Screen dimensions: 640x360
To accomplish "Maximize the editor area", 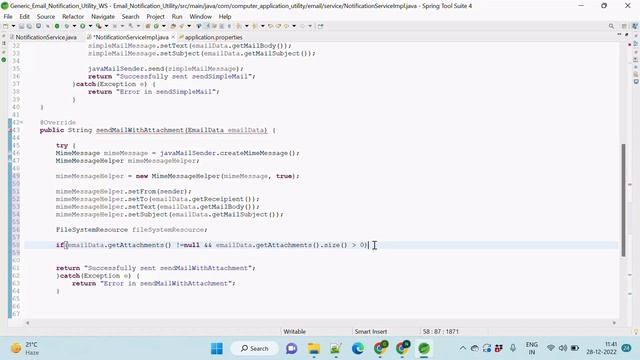I will coord(627,35).
